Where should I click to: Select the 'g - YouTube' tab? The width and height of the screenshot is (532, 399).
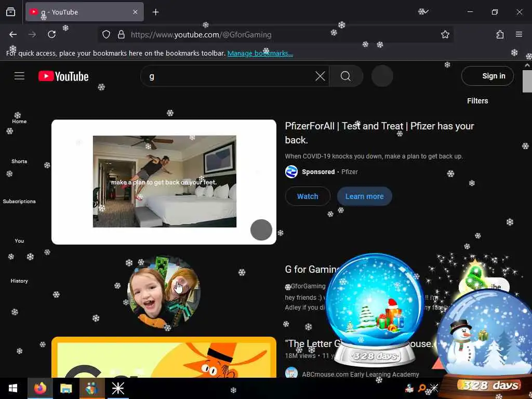[x=85, y=12]
